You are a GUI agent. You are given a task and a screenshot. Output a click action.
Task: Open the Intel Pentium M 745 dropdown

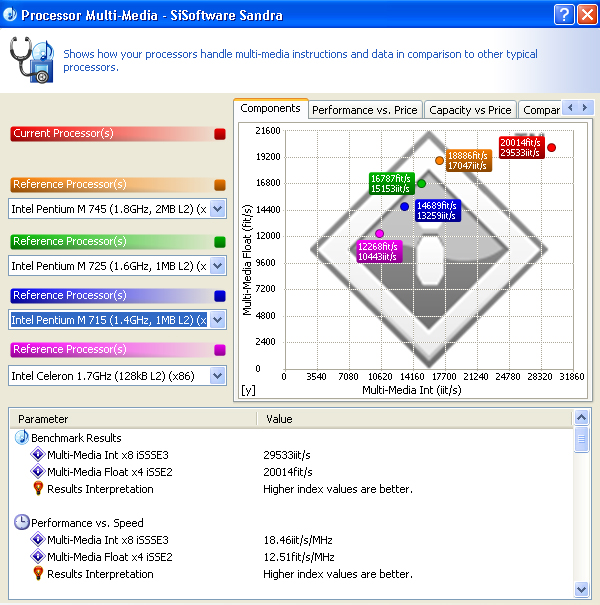point(218,209)
